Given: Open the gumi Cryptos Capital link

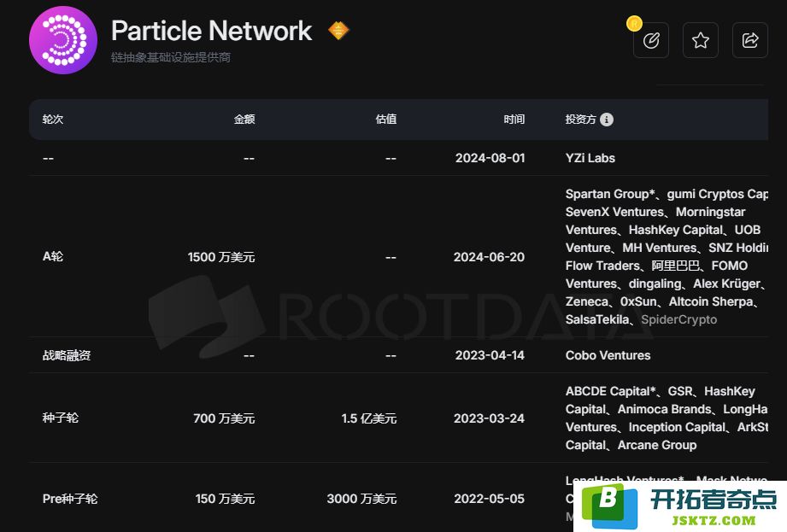Looking at the screenshot, I should (x=718, y=194).
